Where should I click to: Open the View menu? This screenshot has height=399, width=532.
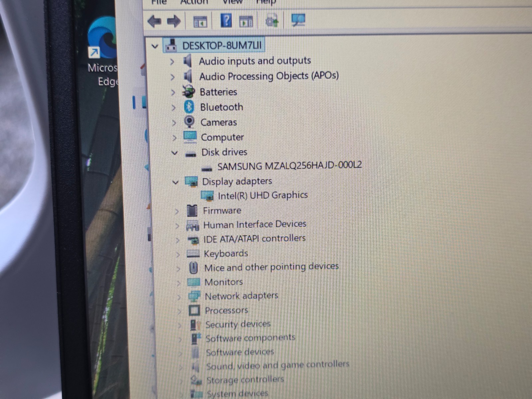coord(232,2)
